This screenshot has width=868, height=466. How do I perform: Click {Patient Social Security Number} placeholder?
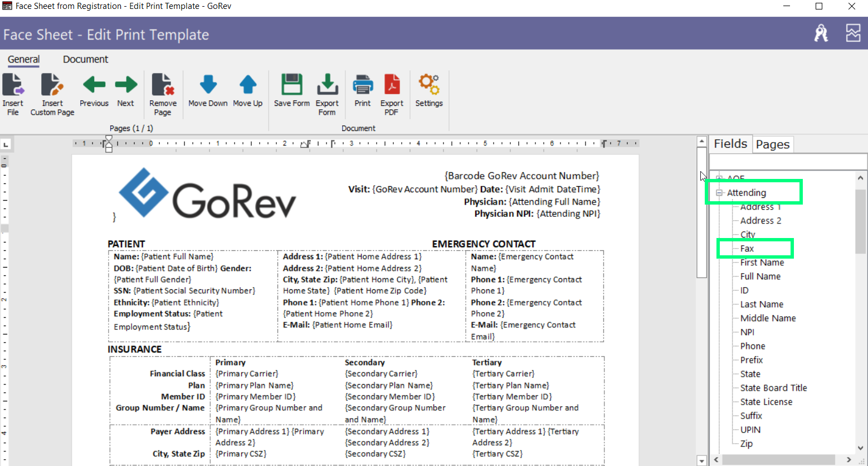click(194, 291)
